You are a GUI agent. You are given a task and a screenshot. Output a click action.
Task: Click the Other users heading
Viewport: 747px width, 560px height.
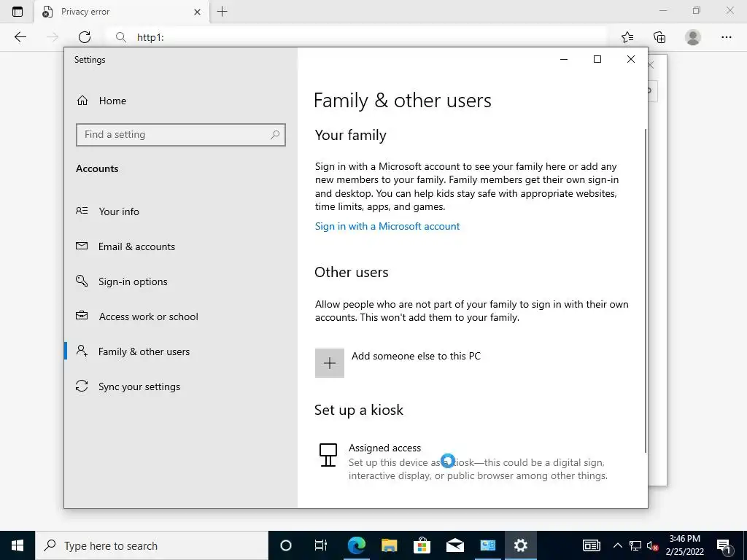352,273
